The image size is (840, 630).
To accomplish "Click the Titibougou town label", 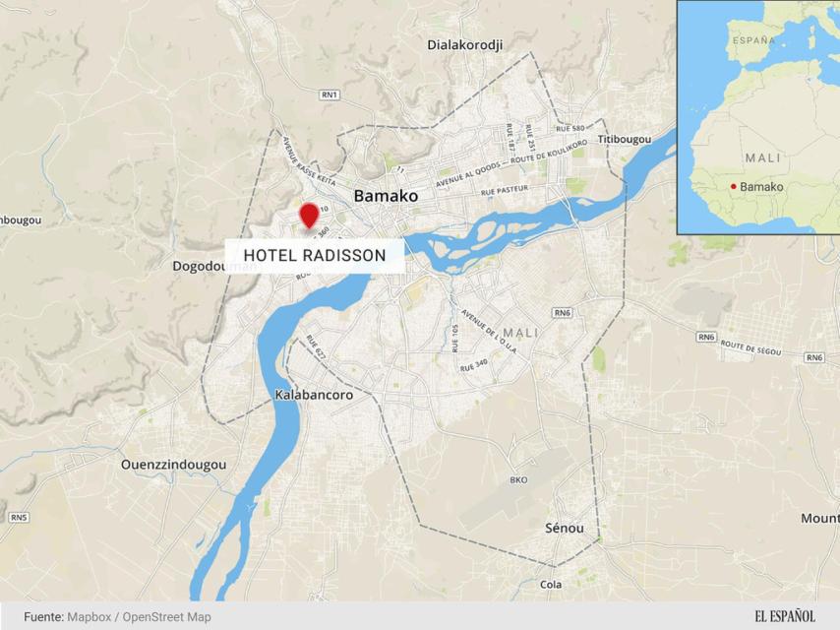I will 625,140.
